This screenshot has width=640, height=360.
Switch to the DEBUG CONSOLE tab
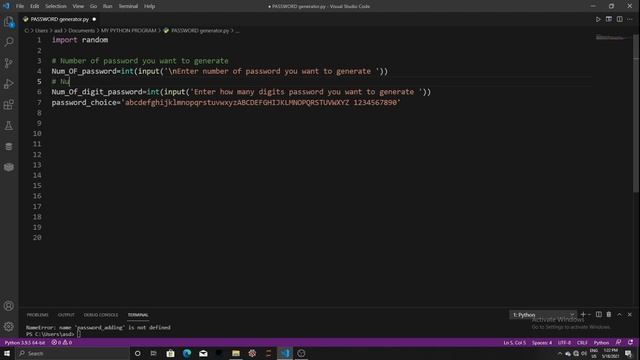(101, 315)
